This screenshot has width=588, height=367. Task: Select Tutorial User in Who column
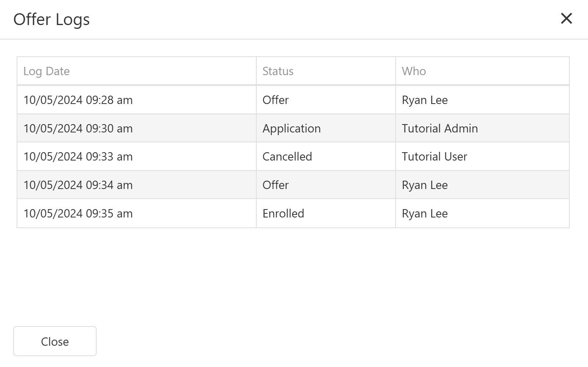(434, 157)
